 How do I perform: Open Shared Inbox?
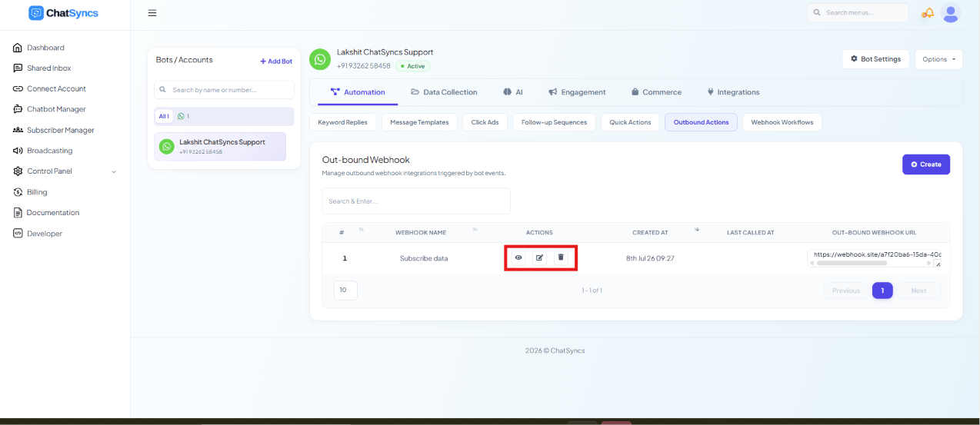48,68
